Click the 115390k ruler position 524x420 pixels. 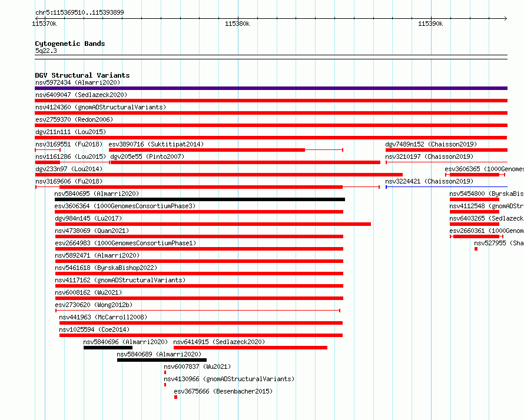pos(430,24)
